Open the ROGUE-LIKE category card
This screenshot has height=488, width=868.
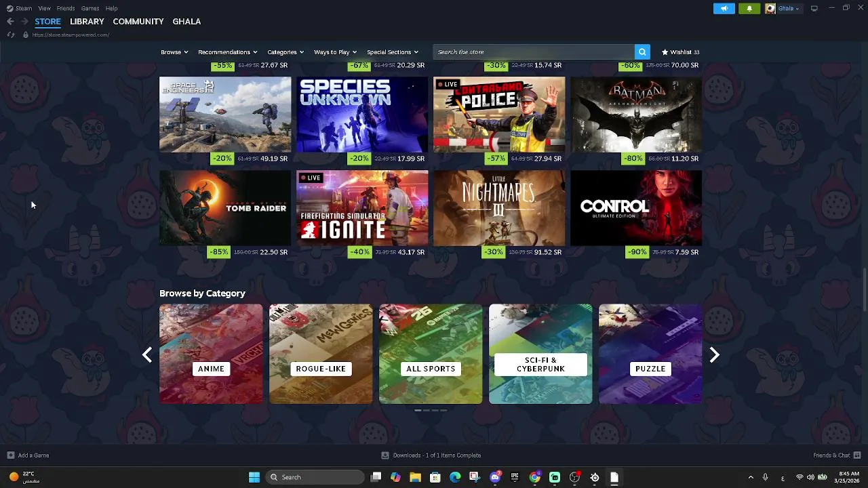click(x=321, y=354)
